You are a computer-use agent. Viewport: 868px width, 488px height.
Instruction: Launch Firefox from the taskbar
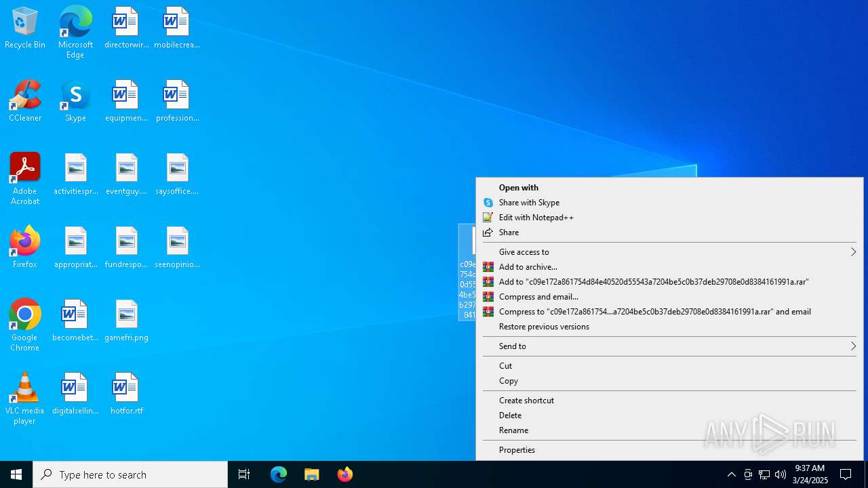[345, 474]
